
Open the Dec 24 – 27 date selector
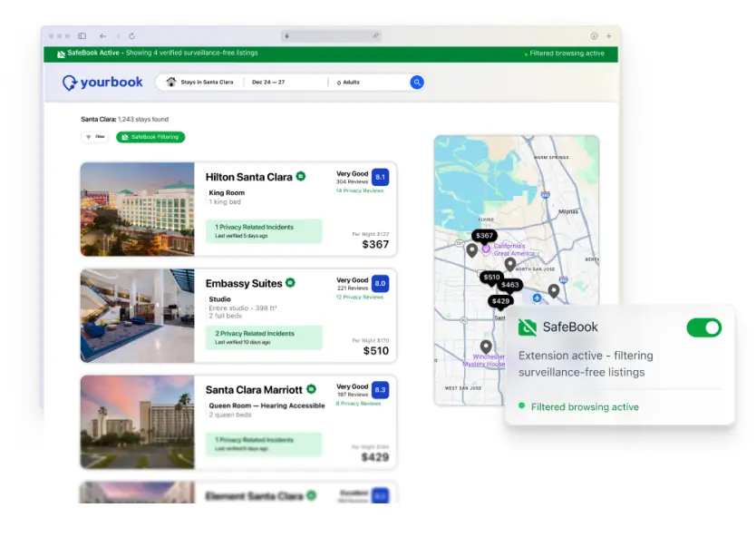tap(268, 83)
